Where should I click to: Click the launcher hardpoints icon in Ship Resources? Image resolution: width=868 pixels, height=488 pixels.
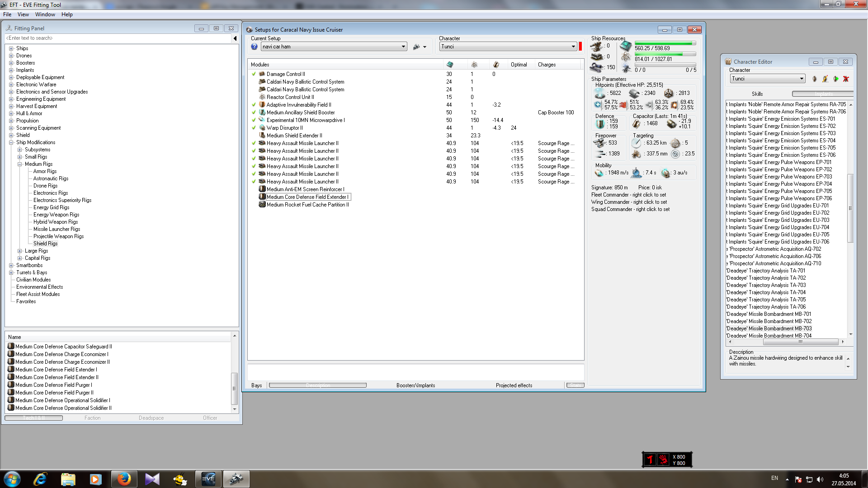coord(597,57)
